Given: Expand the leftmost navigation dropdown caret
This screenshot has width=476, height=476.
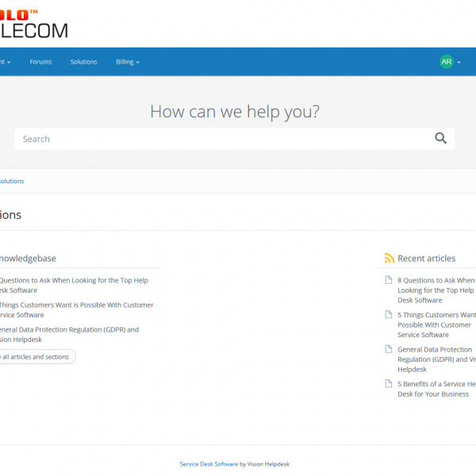Looking at the screenshot, I should click(x=8, y=62).
